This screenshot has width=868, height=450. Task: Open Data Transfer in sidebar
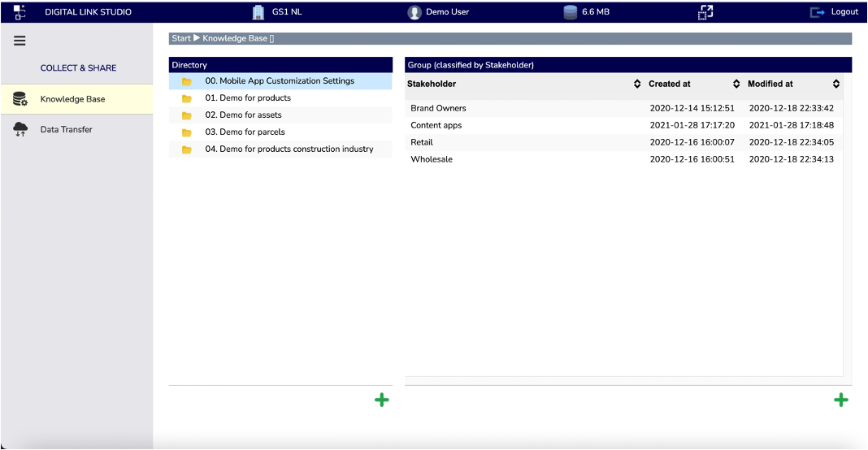click(77, 129)
